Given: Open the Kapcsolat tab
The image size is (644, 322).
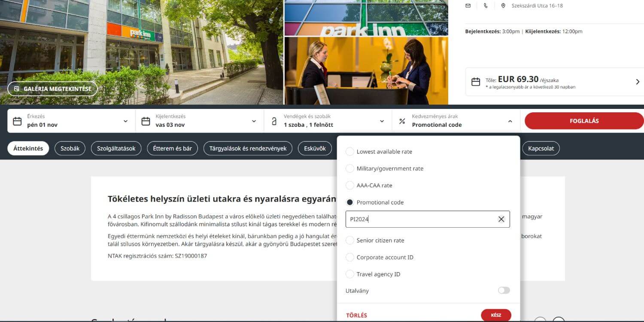Looking at the screenshot, I should 541,148.
